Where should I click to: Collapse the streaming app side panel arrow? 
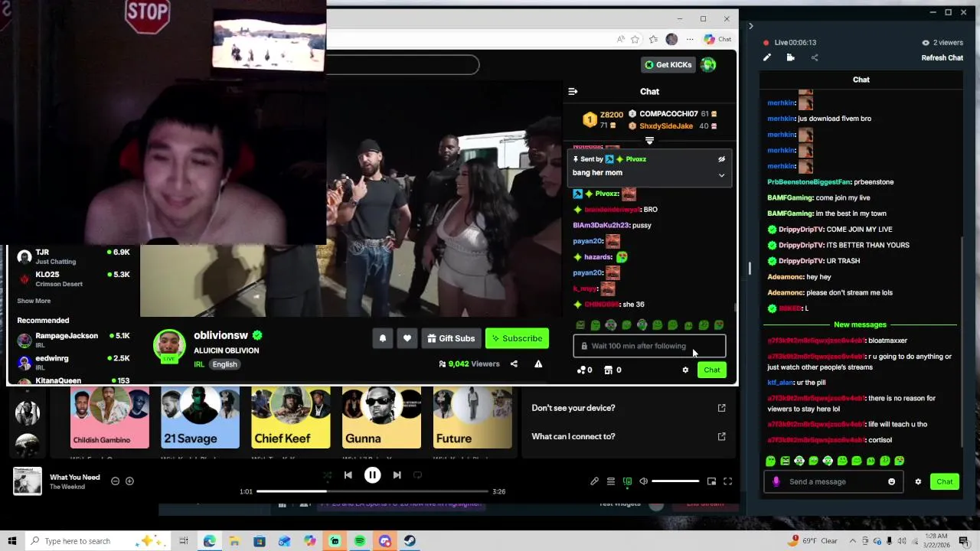tap(750, 26)
